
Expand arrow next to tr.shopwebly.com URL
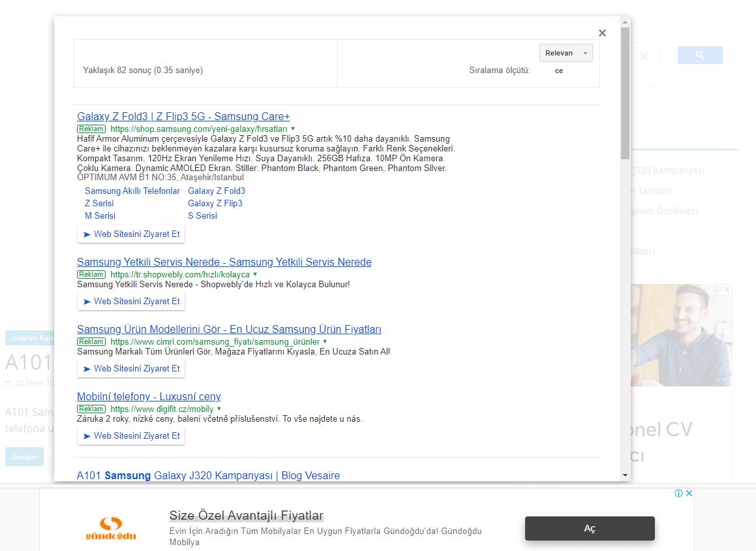click(255, 274)
